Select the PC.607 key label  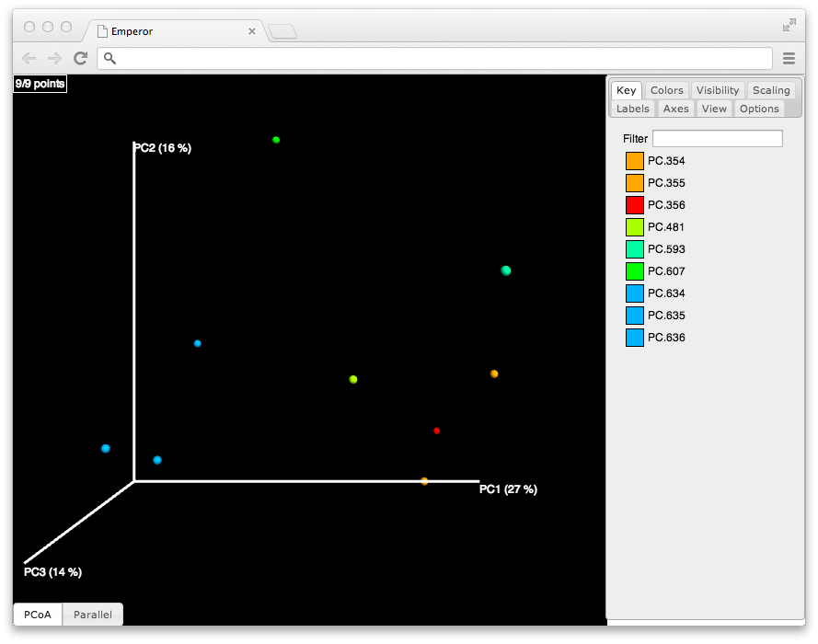666,271
